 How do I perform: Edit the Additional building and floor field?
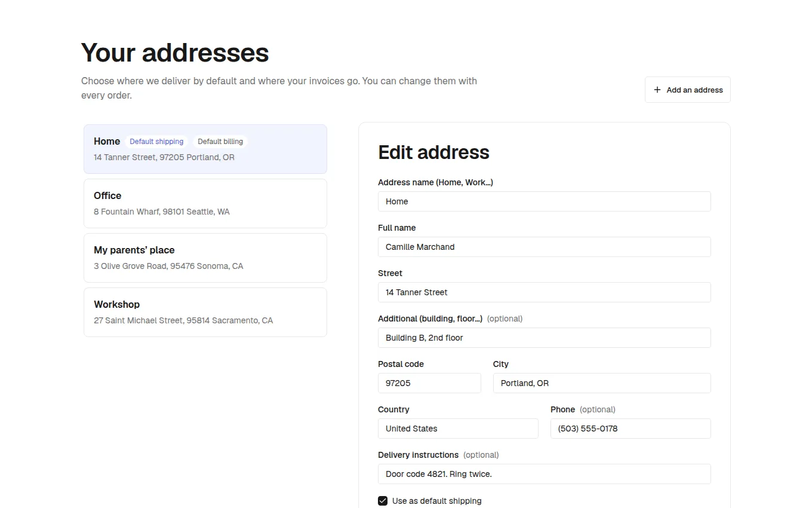(545, 338)
